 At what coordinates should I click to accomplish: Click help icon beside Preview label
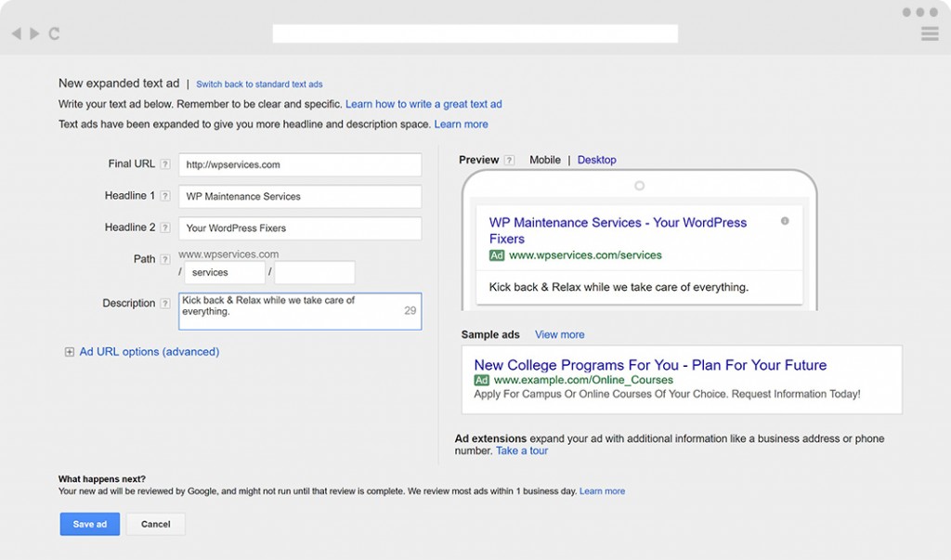(x=509, y=160)
